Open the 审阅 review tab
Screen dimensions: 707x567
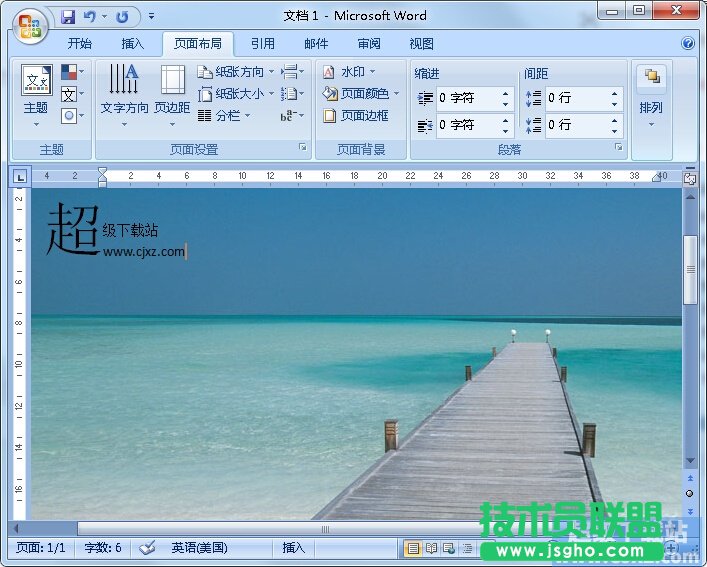[x=369, y=44]
